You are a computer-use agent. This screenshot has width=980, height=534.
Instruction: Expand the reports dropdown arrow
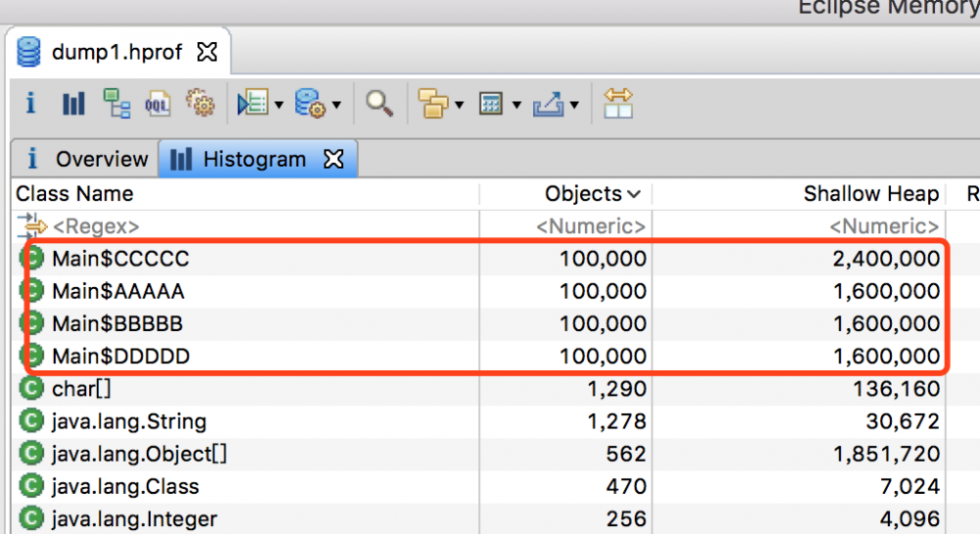[x=278, y=105]
